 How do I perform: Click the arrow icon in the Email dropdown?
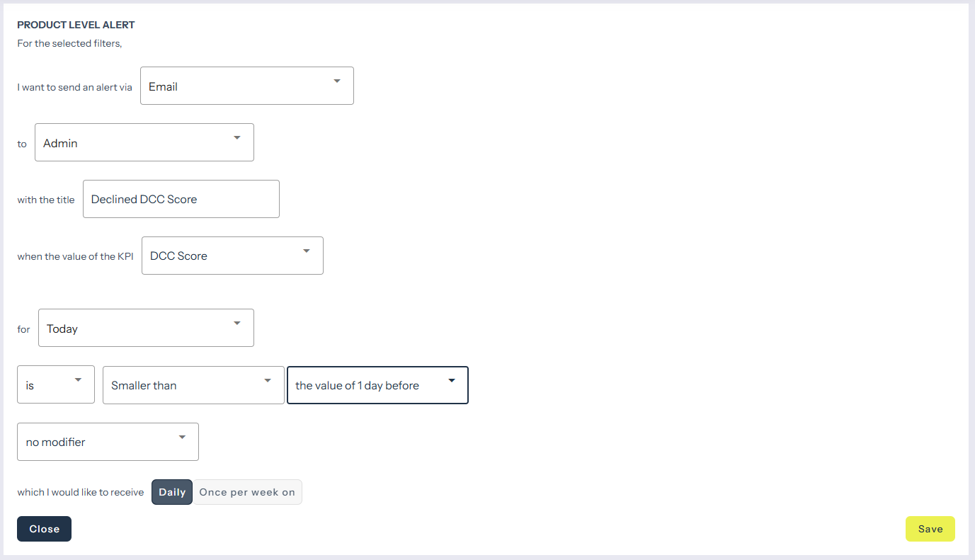pyautogui.click(x=336, y=81)
